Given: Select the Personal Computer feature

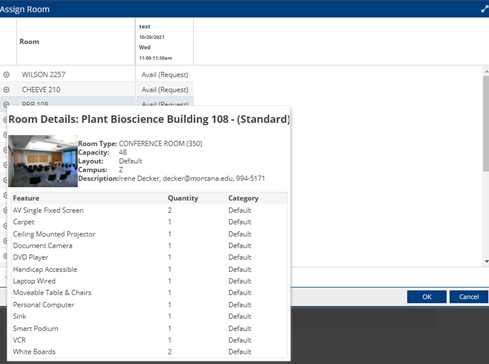Looking at the screenshot, I should click(149, 305).
